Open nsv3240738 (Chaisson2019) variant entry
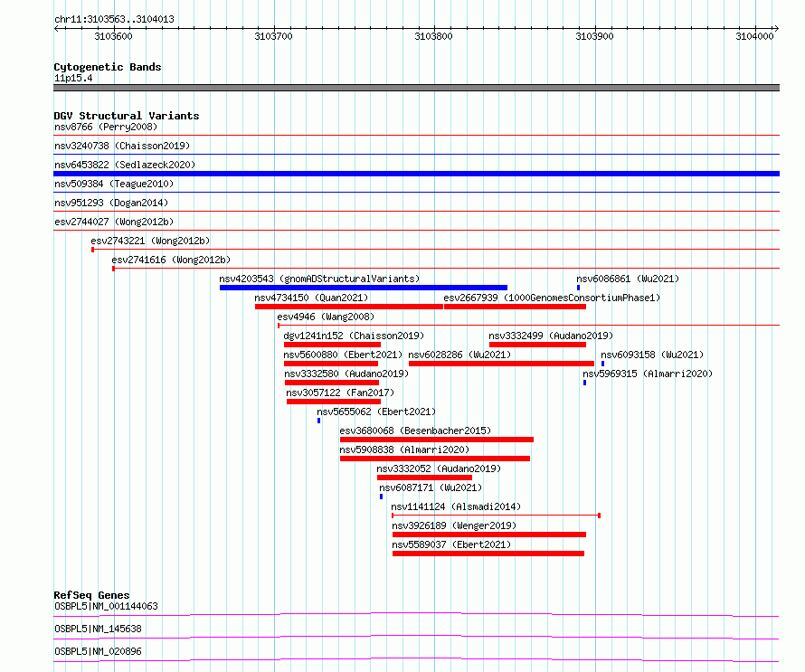 (x=122, y=146)
